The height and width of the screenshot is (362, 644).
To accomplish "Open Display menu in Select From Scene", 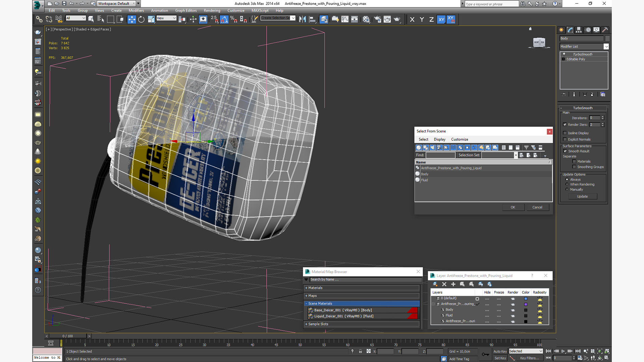I will pyautogui.click(x=439, y=139).
